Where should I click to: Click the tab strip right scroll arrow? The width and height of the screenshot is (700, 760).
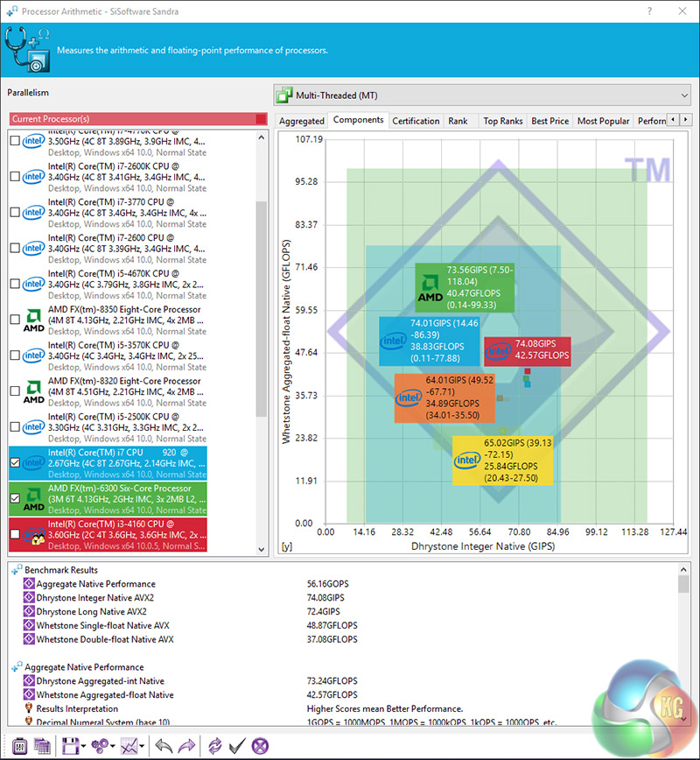click(x=685, y=119)
